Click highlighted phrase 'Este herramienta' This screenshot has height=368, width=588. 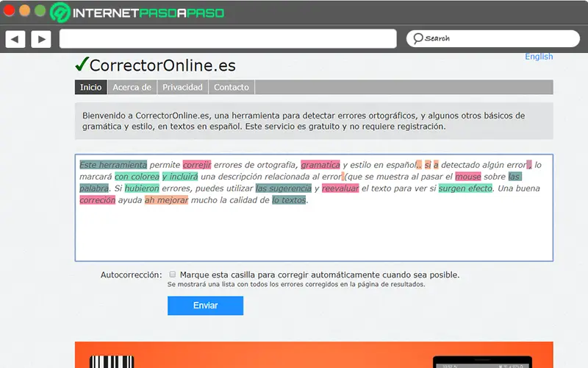pyautogui.click(x=113, y=165)
